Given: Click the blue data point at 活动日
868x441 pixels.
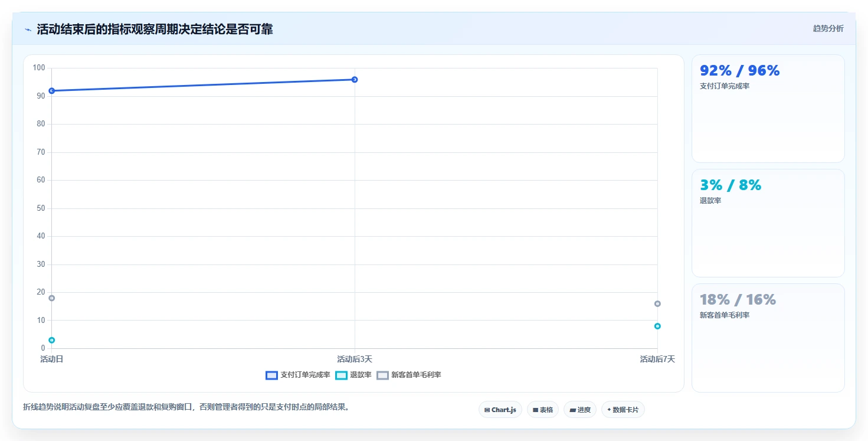Looking at the screenshot, I should click(x=52, y=91).
